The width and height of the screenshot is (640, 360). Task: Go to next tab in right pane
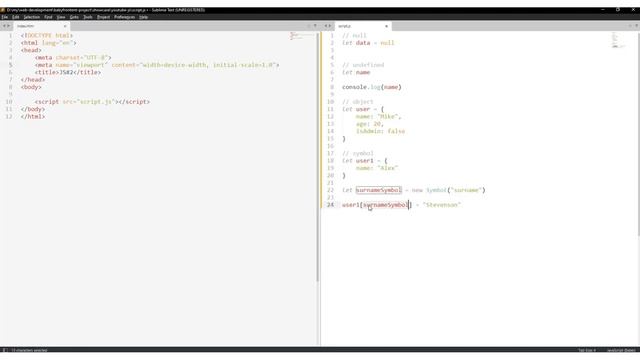[x=330, y=26]
